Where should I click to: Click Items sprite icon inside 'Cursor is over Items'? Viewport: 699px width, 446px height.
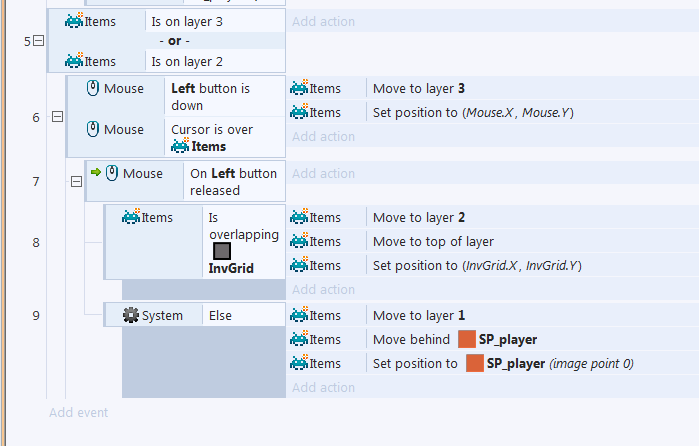coord(180,145)
